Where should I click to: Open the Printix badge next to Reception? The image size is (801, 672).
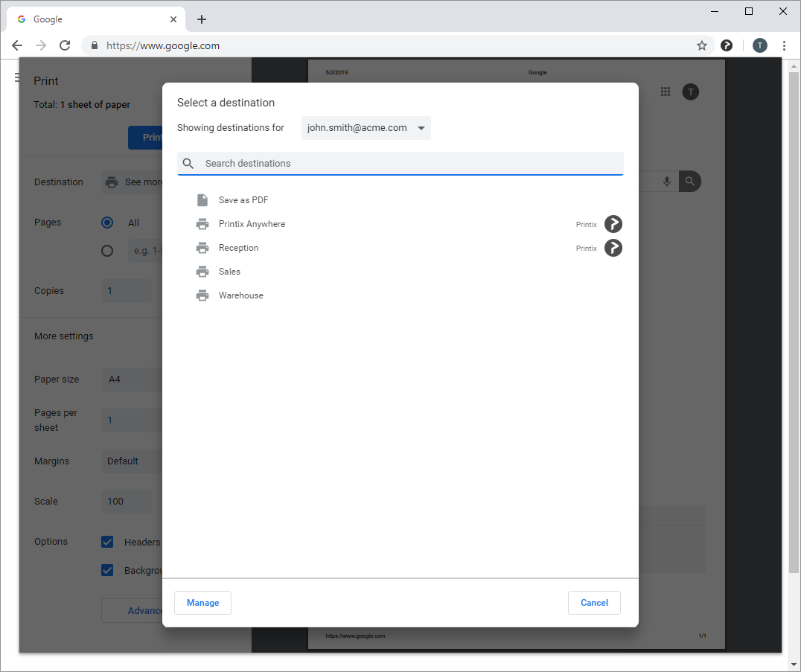pyautogui.click(x=613, y=248)
